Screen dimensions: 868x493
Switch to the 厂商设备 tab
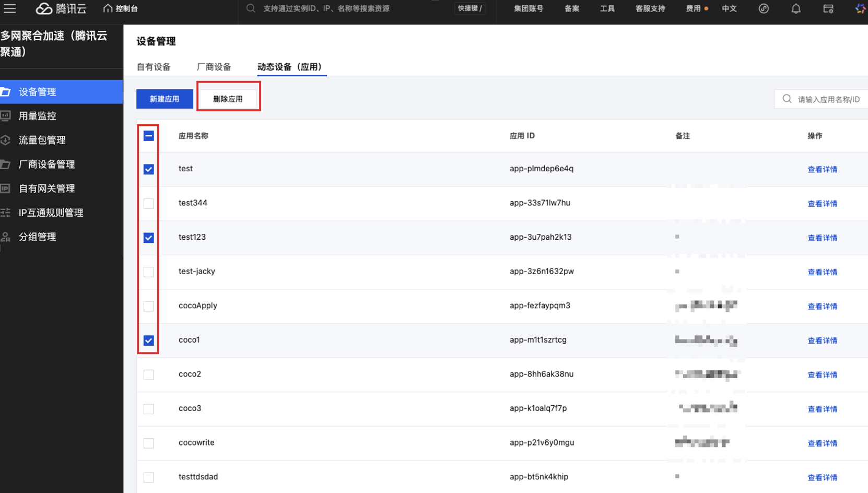pyautogui.click(x=214, y=67)
